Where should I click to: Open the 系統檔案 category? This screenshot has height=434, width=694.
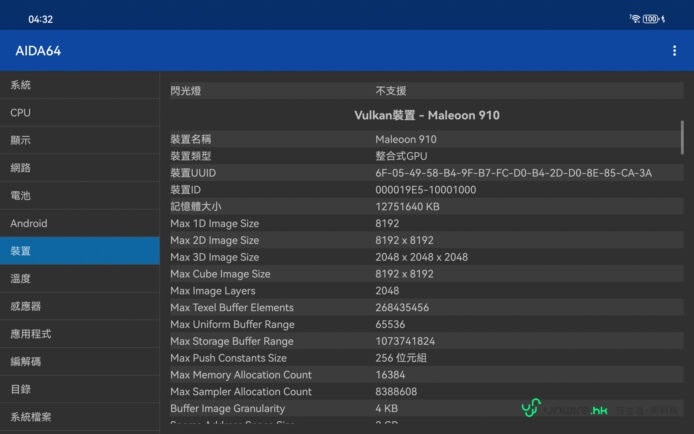pos(80,417)
